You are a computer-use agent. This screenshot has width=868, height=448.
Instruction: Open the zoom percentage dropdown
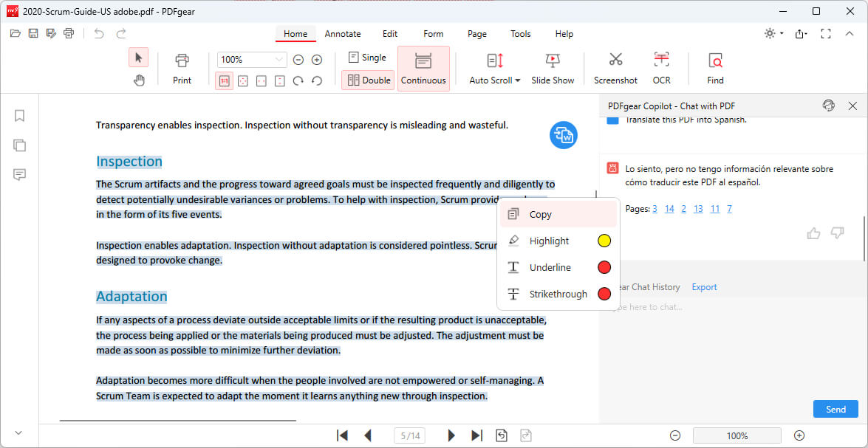click(x=279, y=59)
